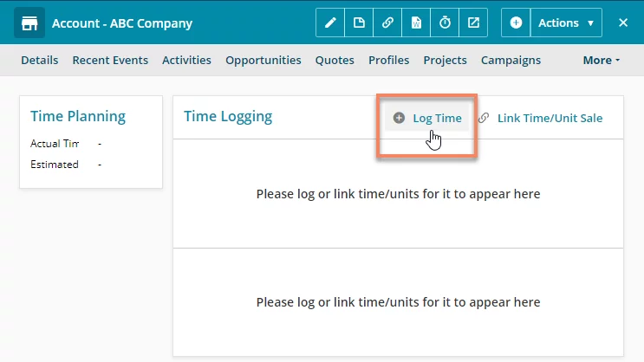This screenshot has width=644, height=362.
Task: Go to the Activities tab
Action: [x=186, y=60]
